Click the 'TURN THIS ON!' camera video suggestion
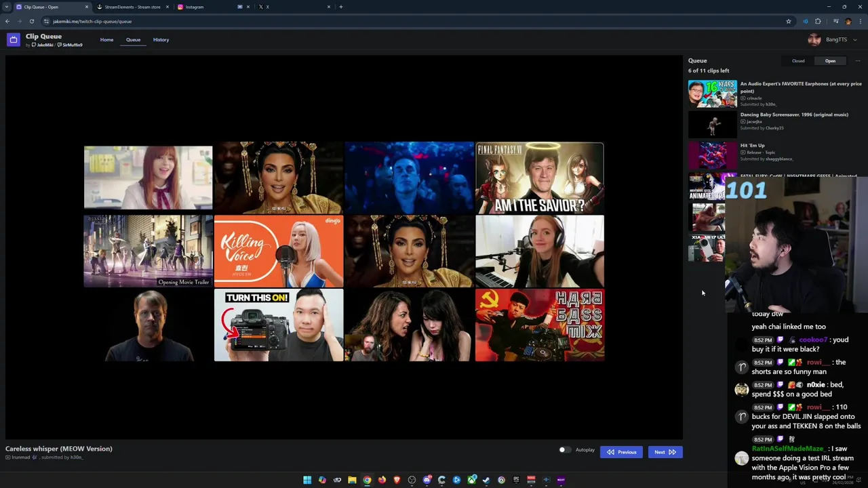 click(x=279, y=325)
